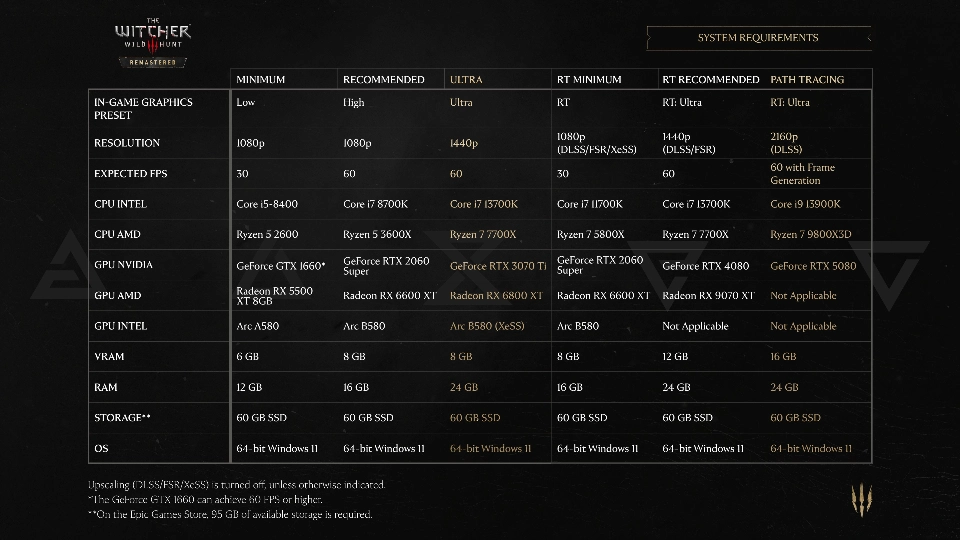
Task: Click the 'Radeon RX 6800 XT' cell
Action: (x=497, y=295)
